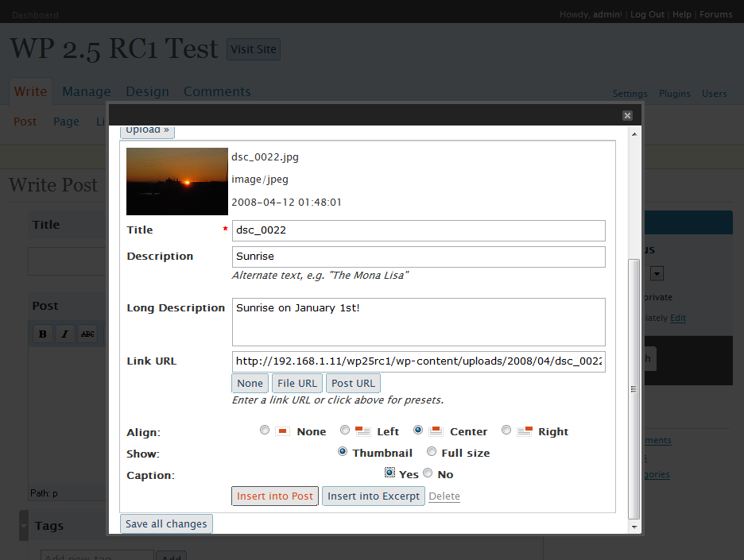Open the status dropdown arrow in sidebar

(657, 273)
